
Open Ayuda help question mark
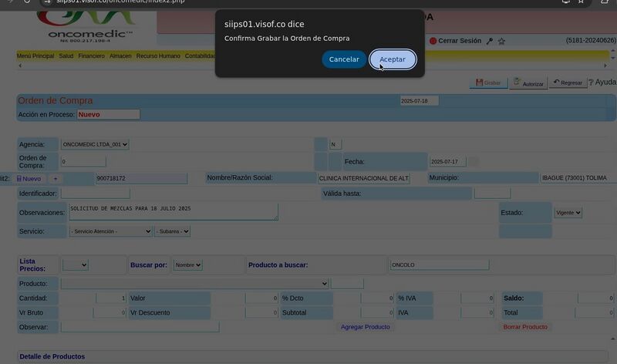[602, 83]
